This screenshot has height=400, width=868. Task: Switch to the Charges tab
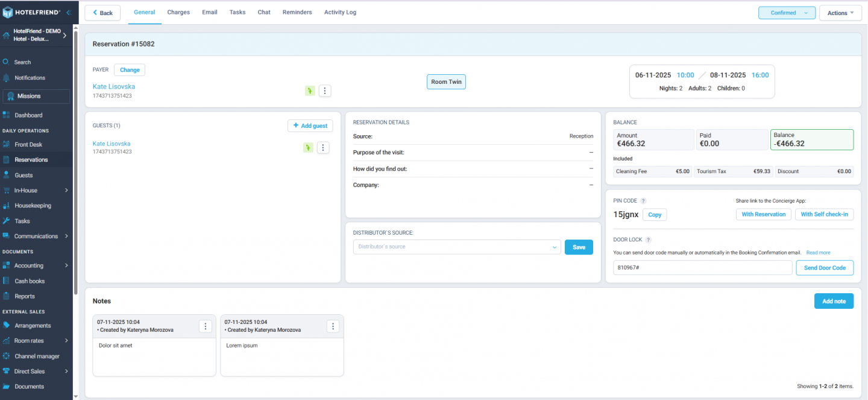click(x=178, y=12)
